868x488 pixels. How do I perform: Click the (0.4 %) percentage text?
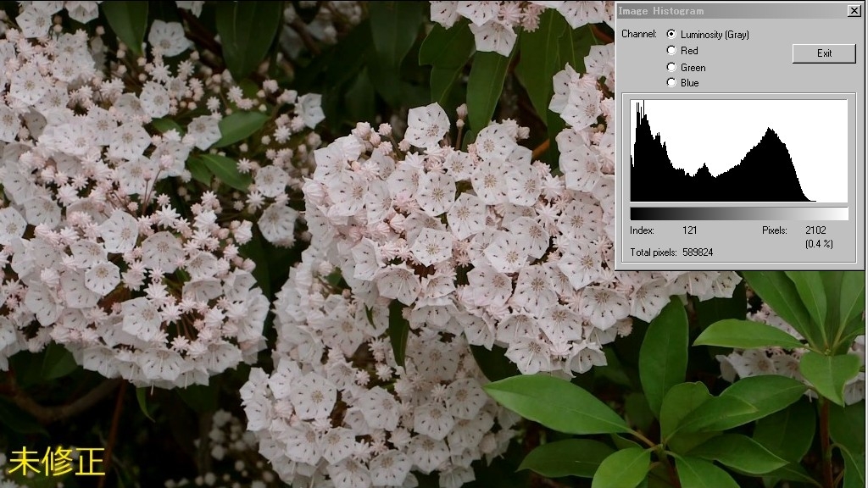819,244
